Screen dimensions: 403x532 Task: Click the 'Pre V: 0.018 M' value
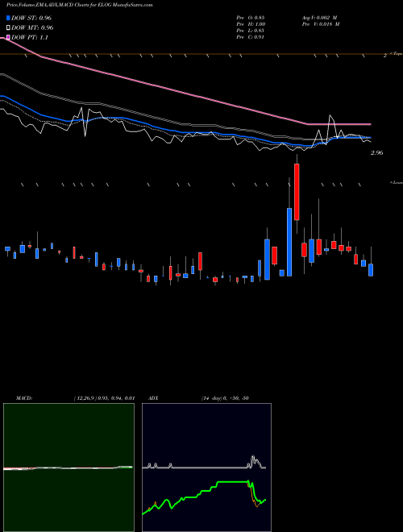(x=321, y=24)
